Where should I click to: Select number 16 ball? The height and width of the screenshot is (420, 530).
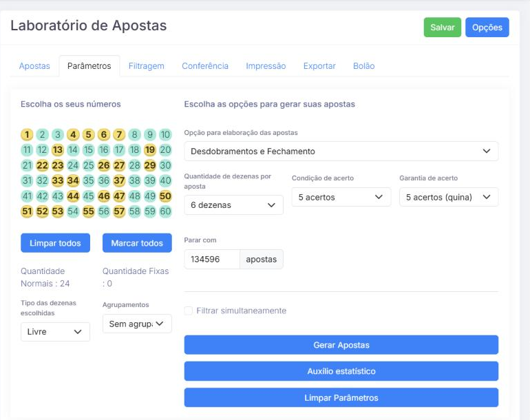(x=104, y=150)
